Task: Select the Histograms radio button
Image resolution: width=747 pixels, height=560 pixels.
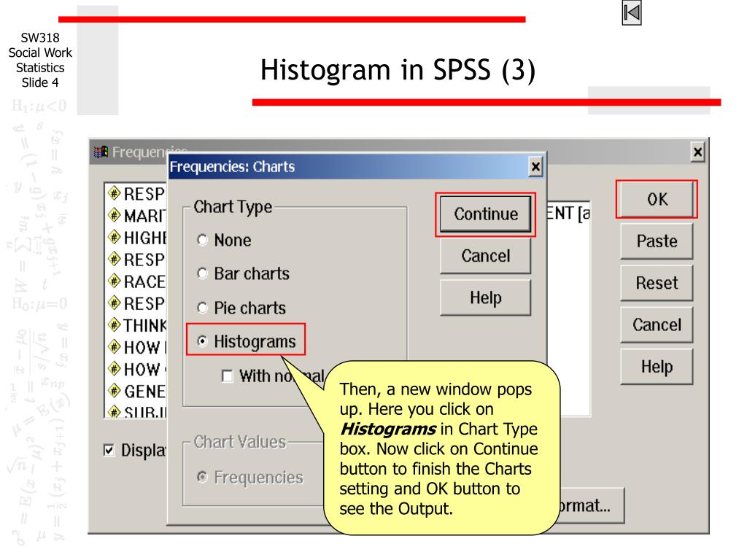Action: [x=203, y=341]
